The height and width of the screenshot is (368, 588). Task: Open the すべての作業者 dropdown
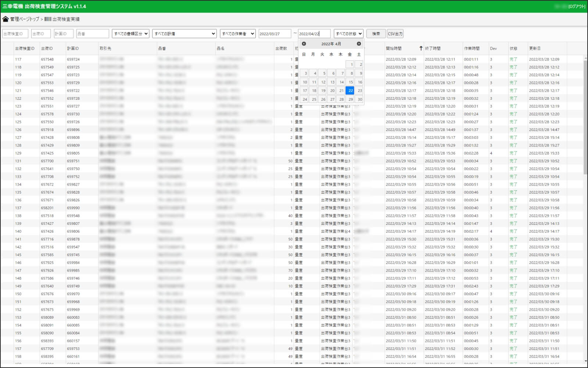pos(238,33)
